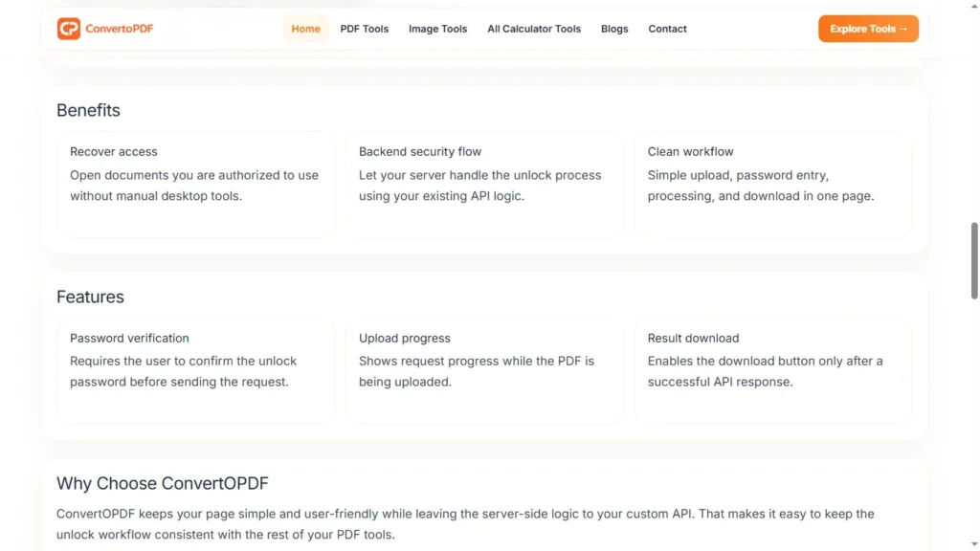Select the Password verification card title
This screenshot has height=551, width=980.
tap(129, 338)
